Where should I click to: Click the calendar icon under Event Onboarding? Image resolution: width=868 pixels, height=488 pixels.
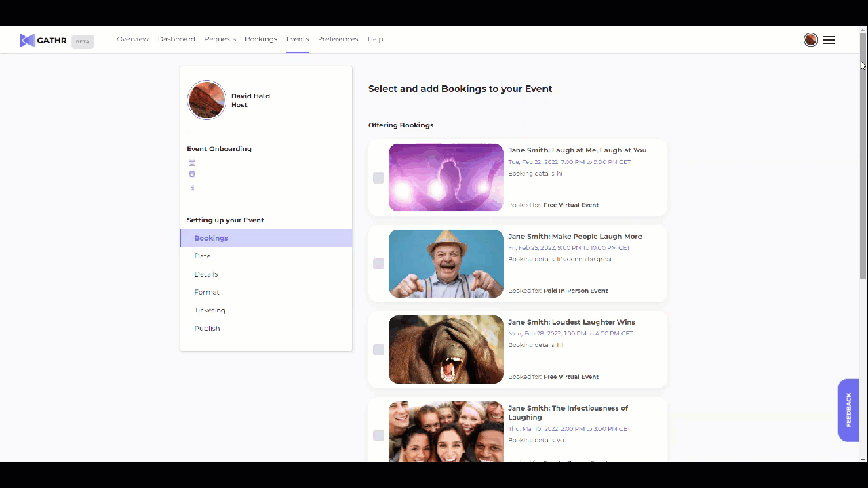pos(192,163)
